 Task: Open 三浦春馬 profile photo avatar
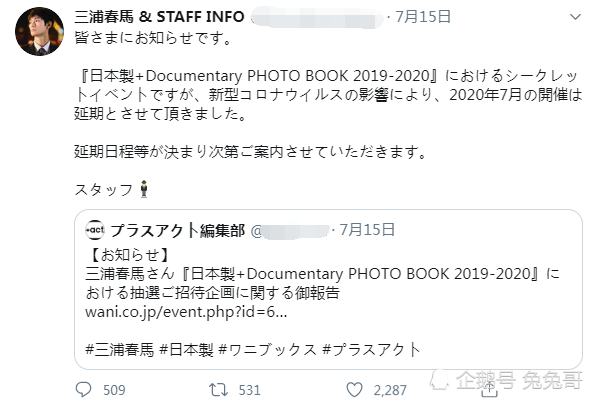coord(39,31)
